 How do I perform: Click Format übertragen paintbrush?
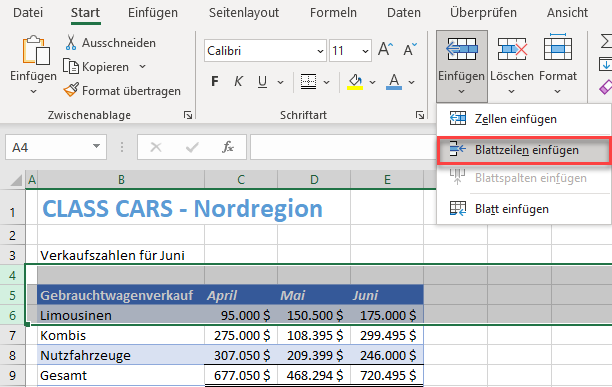click(x=122, y=91)
